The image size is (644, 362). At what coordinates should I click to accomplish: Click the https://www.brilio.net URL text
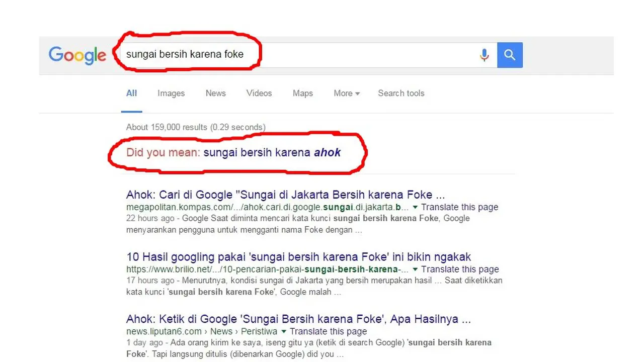click(268, 269)
